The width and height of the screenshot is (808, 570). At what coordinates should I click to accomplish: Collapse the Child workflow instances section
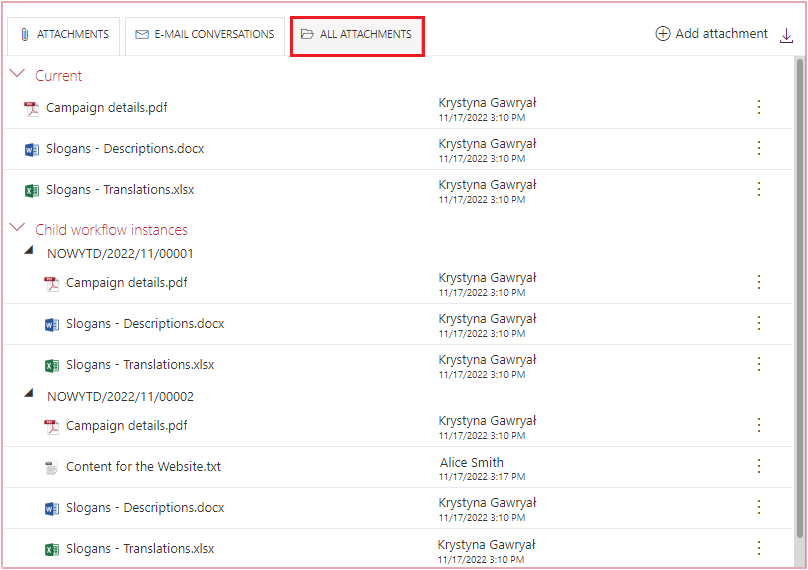(17, 227)
